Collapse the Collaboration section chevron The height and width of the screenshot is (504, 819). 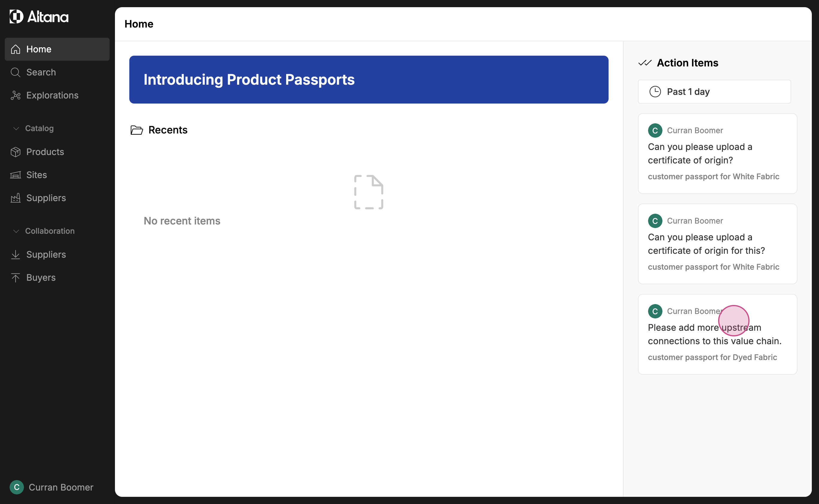pos(16,231)
